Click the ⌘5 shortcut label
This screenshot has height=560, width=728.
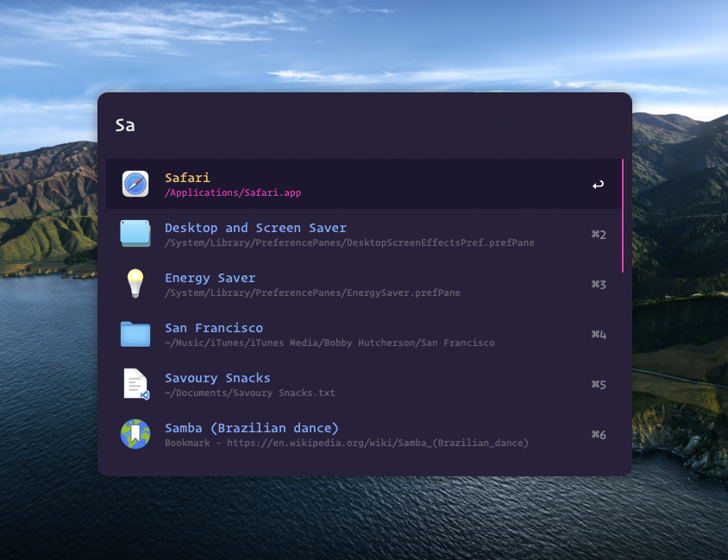599,385
